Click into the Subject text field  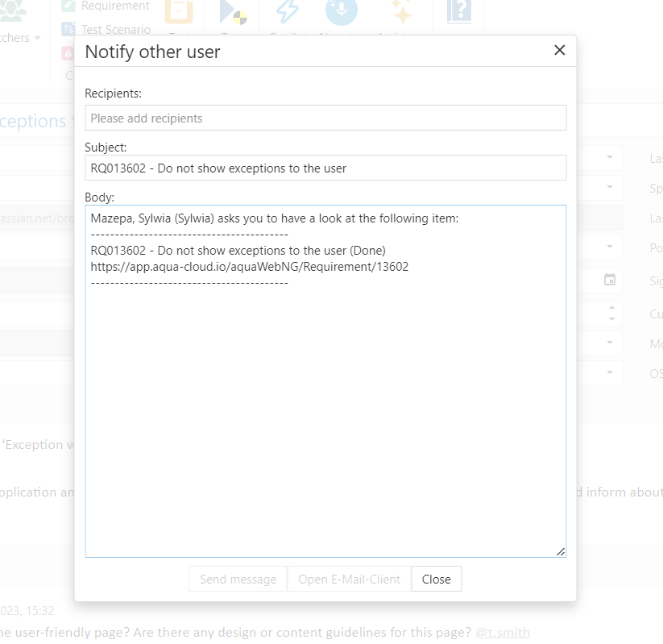[325, 168]
